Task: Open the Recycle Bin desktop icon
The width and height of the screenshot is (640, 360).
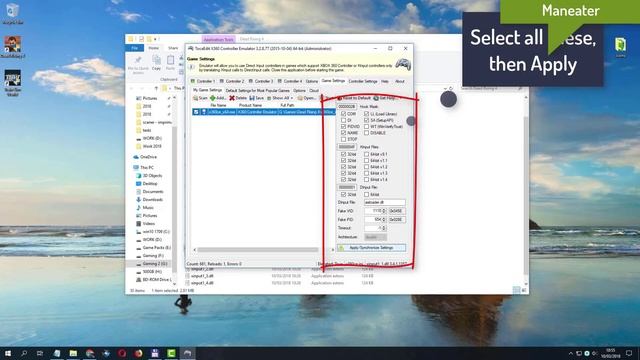Action: click(12, 13)
